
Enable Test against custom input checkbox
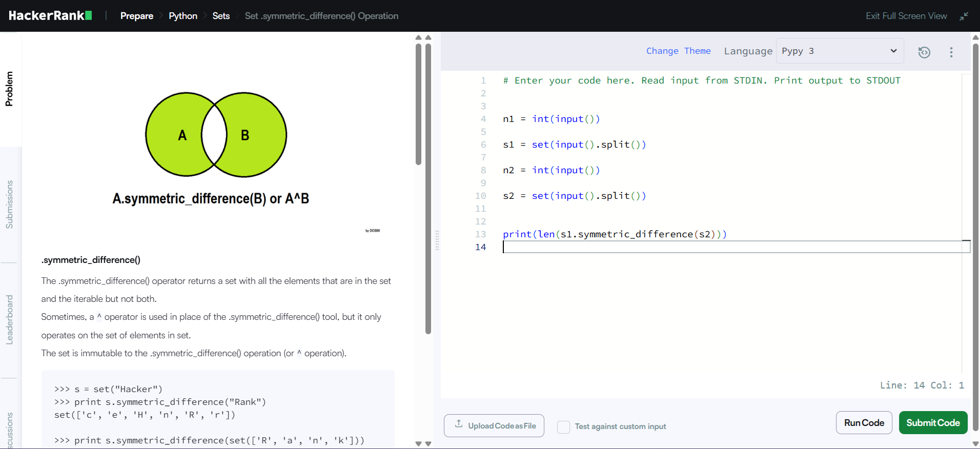(x=563, y=426)
